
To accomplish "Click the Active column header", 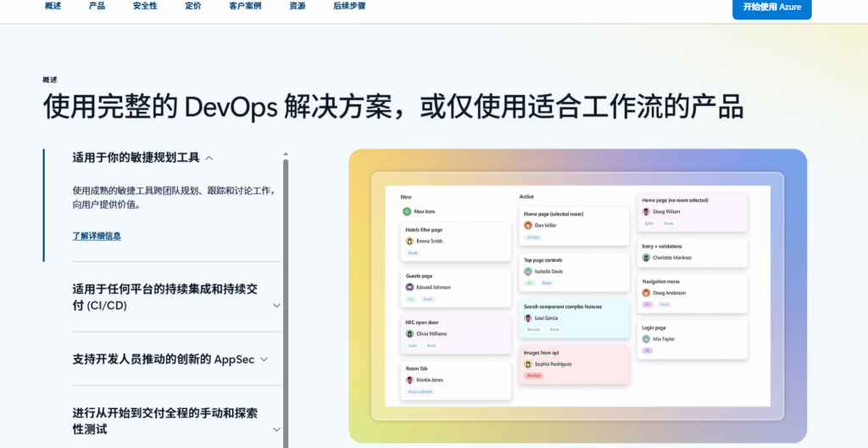I will point(526,196).
